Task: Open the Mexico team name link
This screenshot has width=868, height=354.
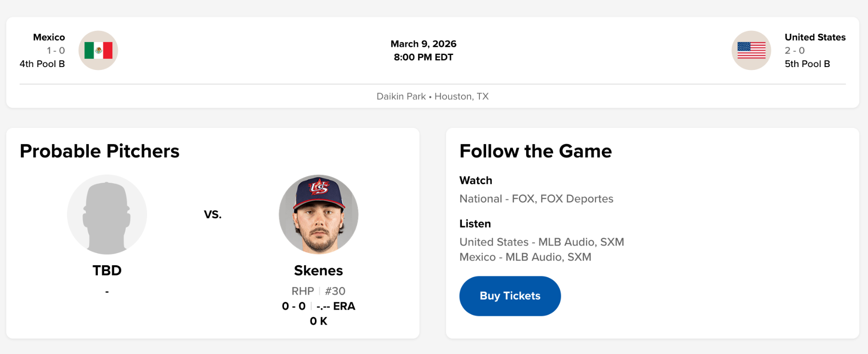Action: pos(49,37)
